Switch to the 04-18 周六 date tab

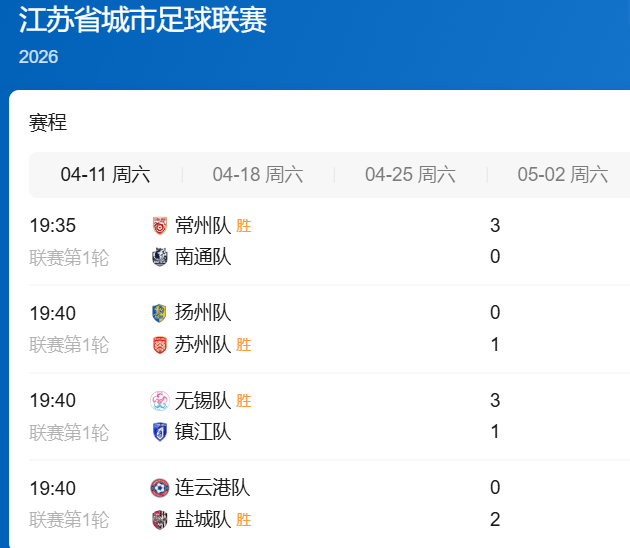pos(257,175)
